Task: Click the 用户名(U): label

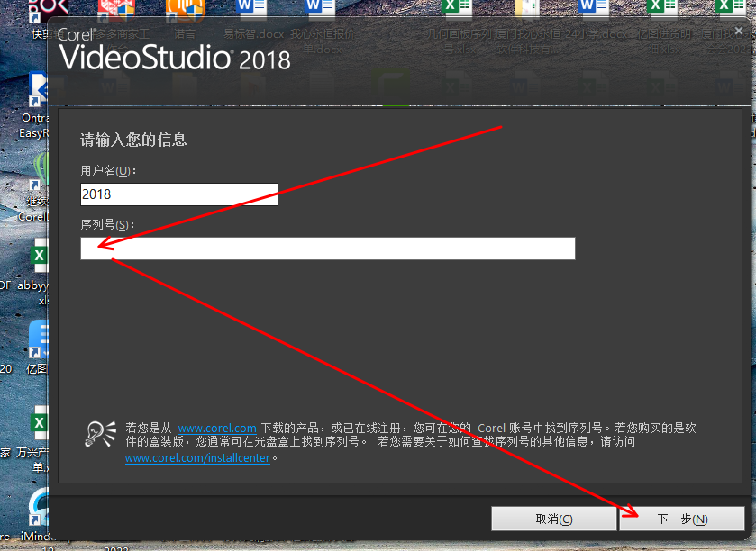Action: [x=108, y=170]
